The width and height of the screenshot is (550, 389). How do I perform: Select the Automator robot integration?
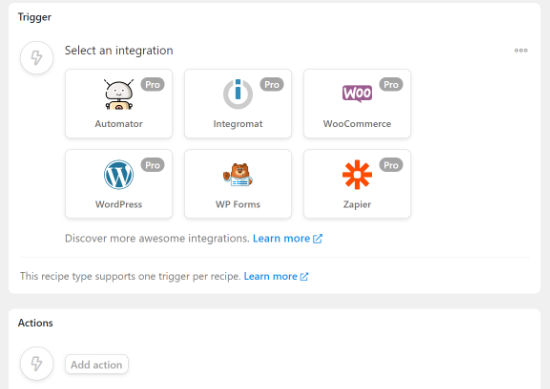(x=119, y=94)
